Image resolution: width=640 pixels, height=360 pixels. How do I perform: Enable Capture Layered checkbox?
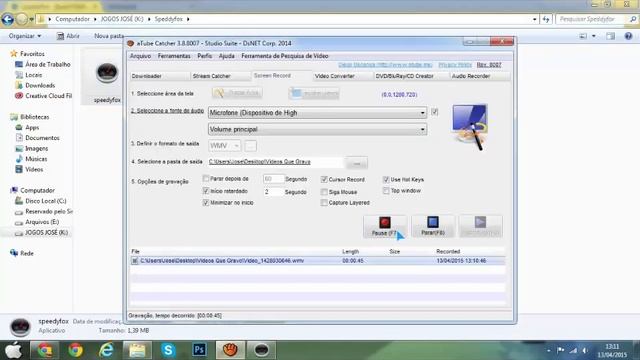(324, 203)
